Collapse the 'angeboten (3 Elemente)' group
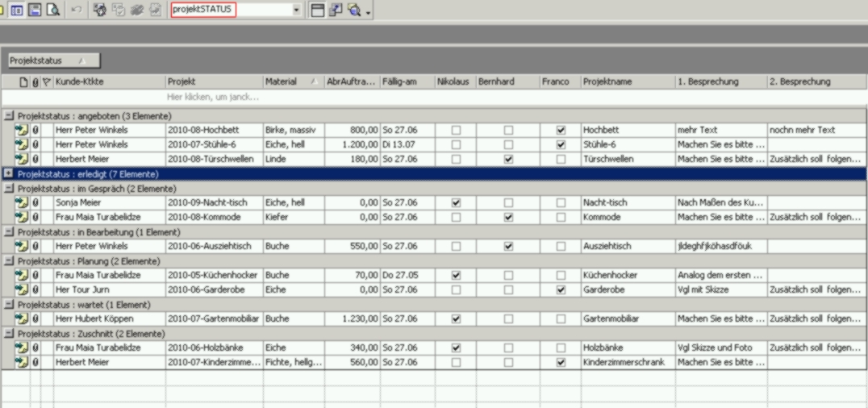The height and width of the screenshot is (408, 868). coord(8,116)
